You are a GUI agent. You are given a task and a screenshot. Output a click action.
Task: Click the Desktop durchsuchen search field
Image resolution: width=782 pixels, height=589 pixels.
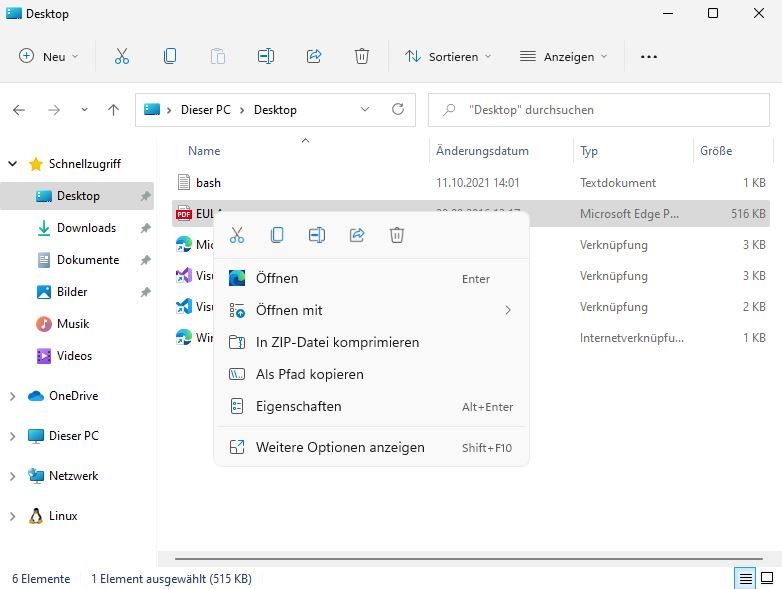tap(598, 110)
